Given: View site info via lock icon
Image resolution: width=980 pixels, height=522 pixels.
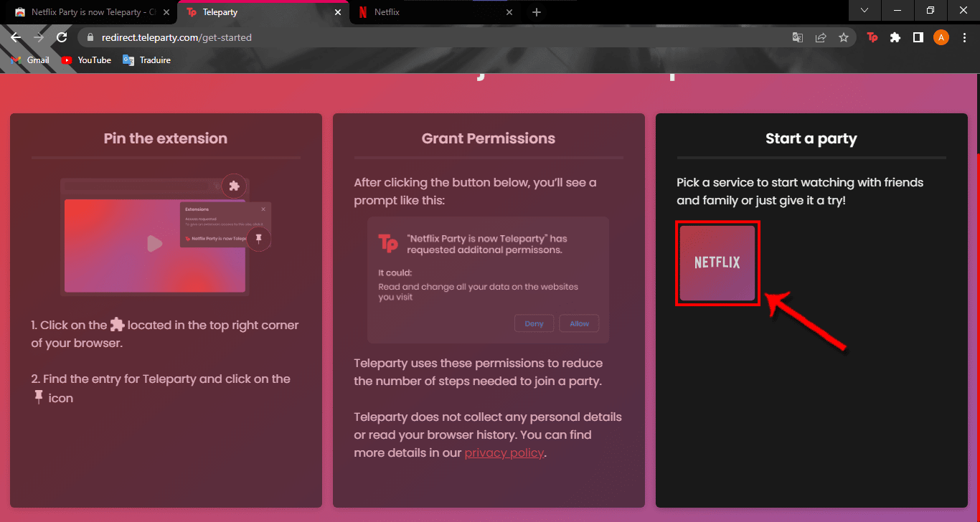Looking at the screenshot, I should [90, 37].
